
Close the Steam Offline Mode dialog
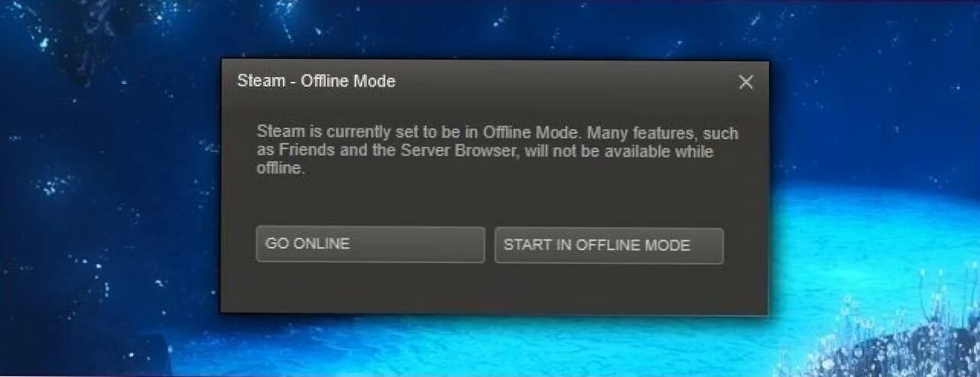[746, 82]
